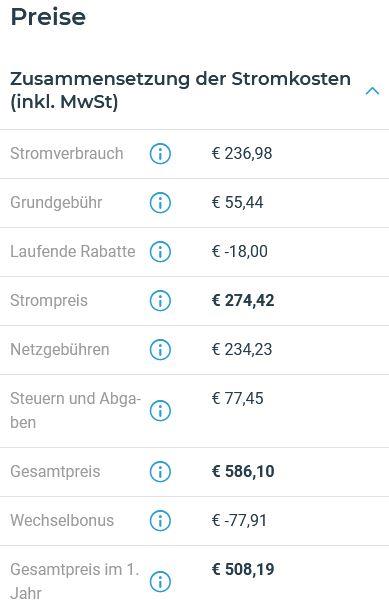The height and width of the screenshot is (610, 389).
Task: Open info for Steuern und Abgaben
Action: pos(160,411)
